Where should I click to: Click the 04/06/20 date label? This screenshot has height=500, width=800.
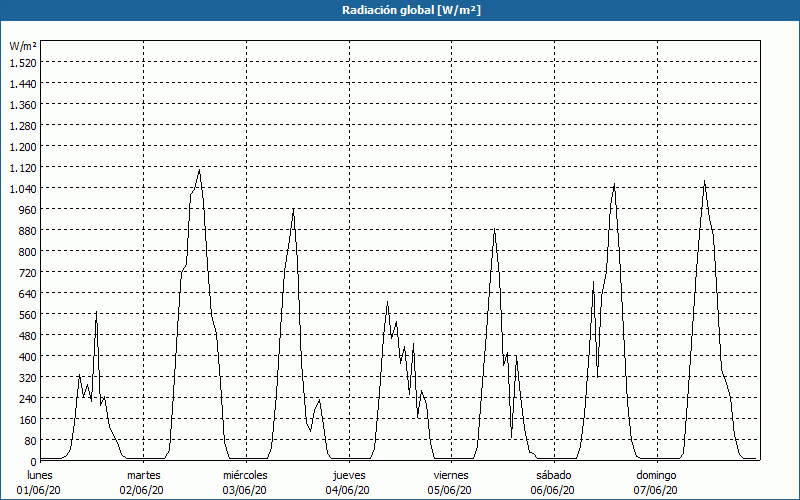[347, 491]
